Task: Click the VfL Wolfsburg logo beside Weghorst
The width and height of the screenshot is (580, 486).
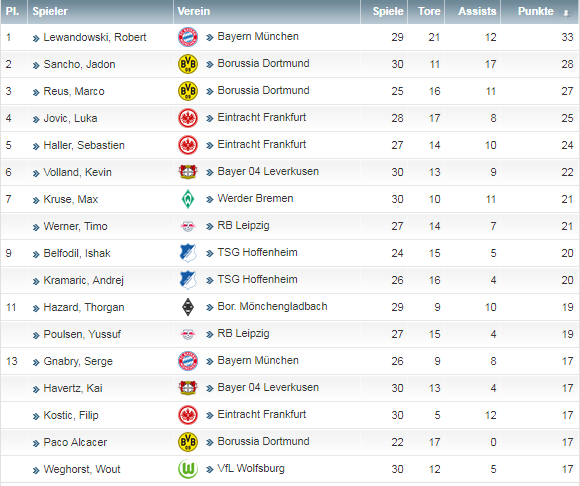Action: click(188, 469)
